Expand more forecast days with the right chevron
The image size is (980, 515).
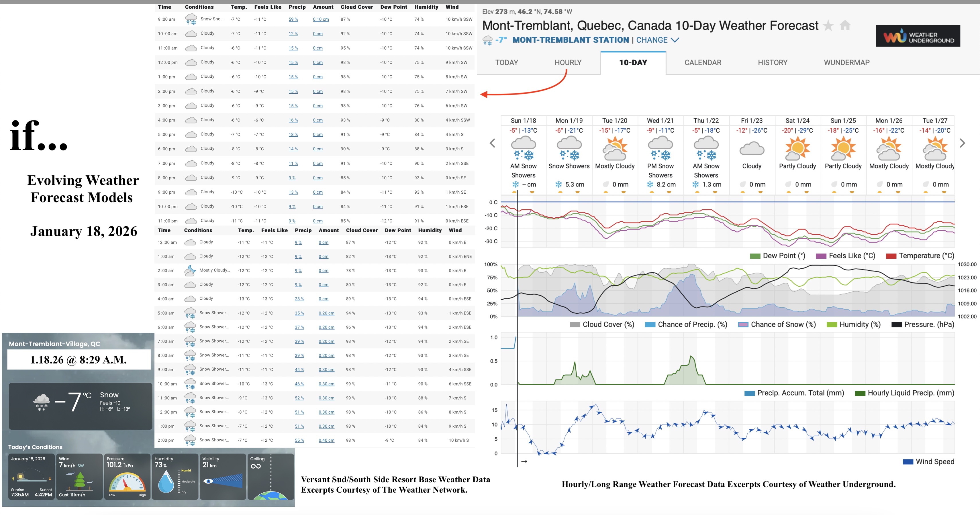[963, 143]
